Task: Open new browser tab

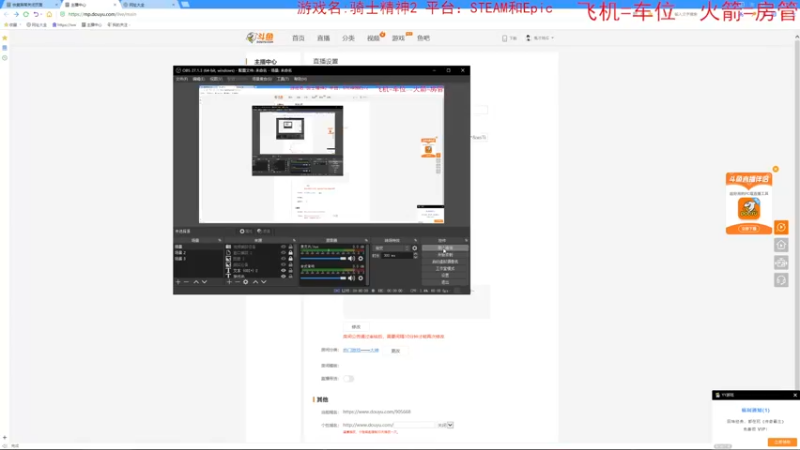Action: point(185,4)
